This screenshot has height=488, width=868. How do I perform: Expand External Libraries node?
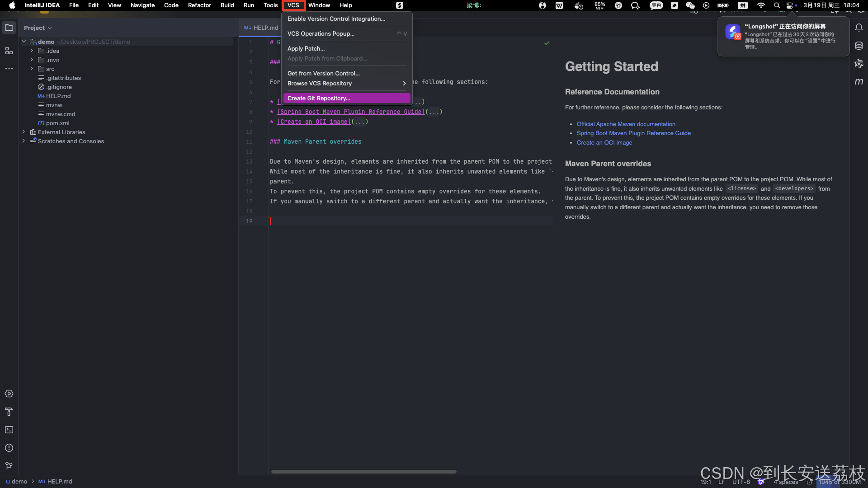24,132
